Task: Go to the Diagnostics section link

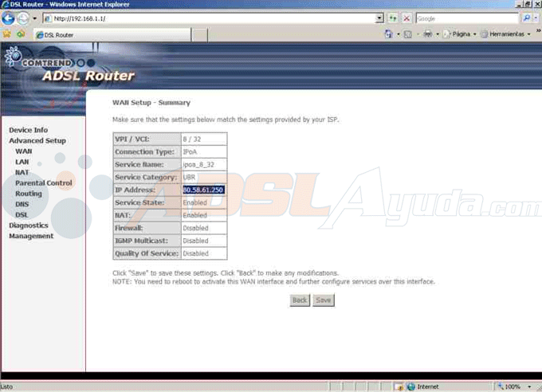Action: click(29, 225)
